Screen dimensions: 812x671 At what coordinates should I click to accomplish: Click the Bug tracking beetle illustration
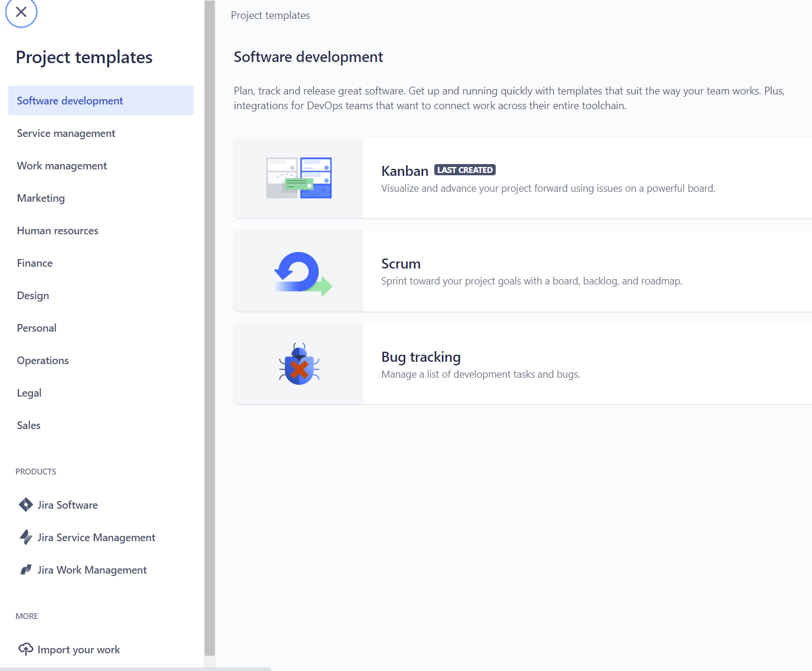[299, 364]
